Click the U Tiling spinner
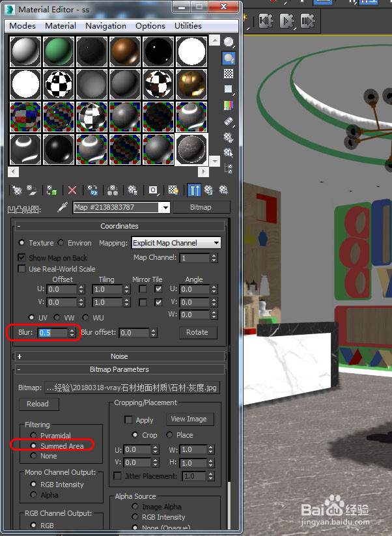Viewport: 392px width, 536px height. [x=127, y=289]
